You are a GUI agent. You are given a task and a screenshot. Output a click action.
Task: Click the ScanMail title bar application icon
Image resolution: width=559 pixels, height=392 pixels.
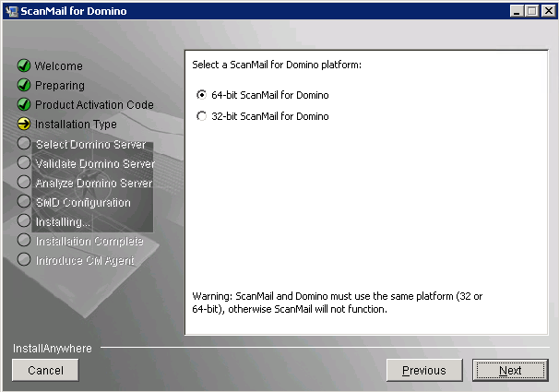(x=11, y=11)
